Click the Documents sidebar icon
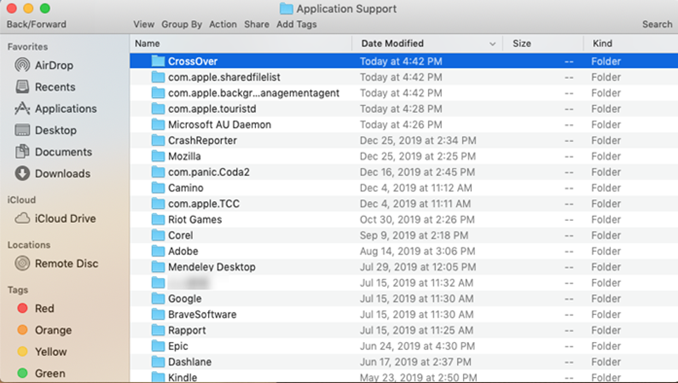The height and width of the screenshot is (383, 678). [x=22, y=152]
